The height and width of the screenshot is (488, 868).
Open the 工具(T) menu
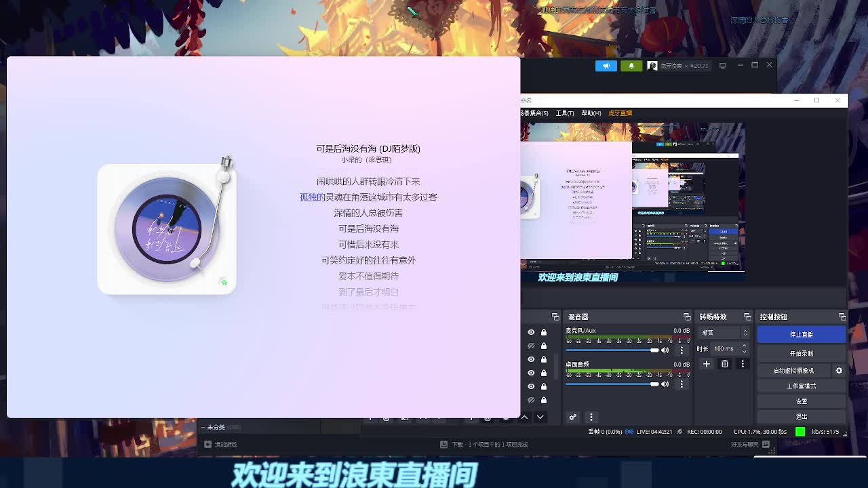pos(564,113)
